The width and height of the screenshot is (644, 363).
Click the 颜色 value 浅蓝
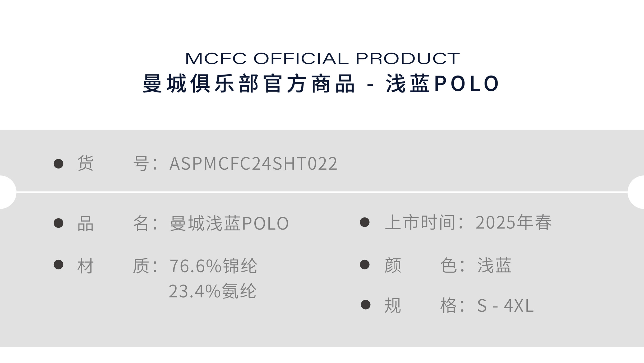tap(494, 265)
